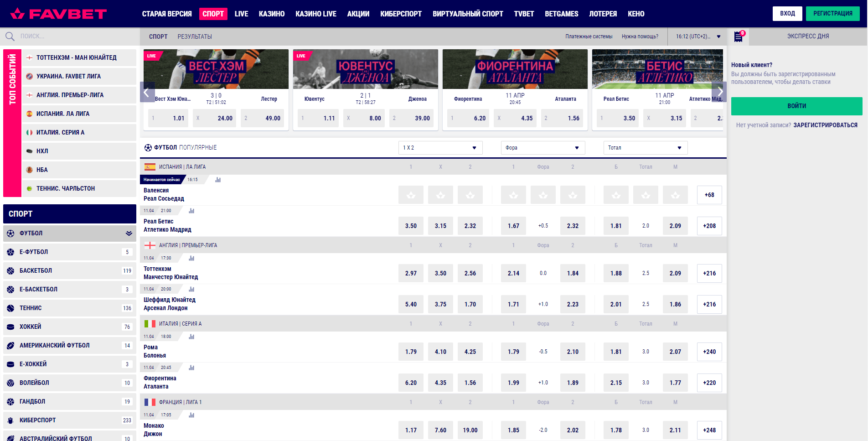
Task: Open statistics icon for Valencia match
Action: click(218, 180)
